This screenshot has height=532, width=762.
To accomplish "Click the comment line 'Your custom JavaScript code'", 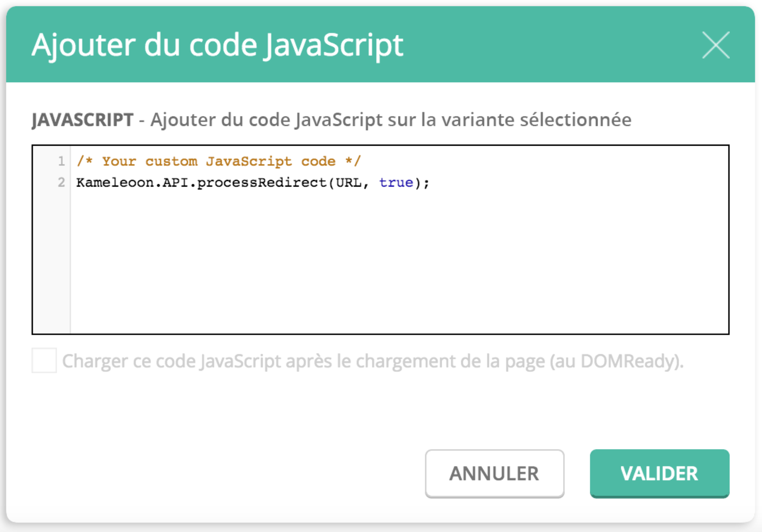I will pyautogui.click(x=219, y=161).
